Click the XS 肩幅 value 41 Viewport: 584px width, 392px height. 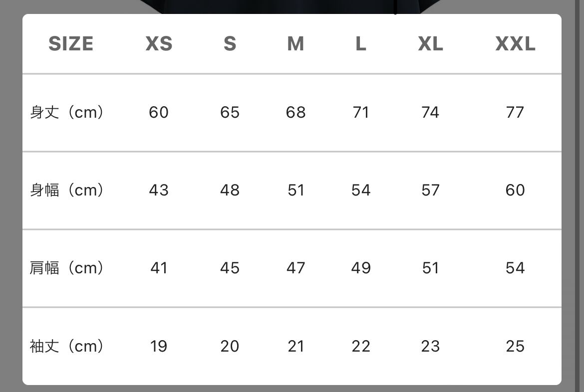coord(159,268)
